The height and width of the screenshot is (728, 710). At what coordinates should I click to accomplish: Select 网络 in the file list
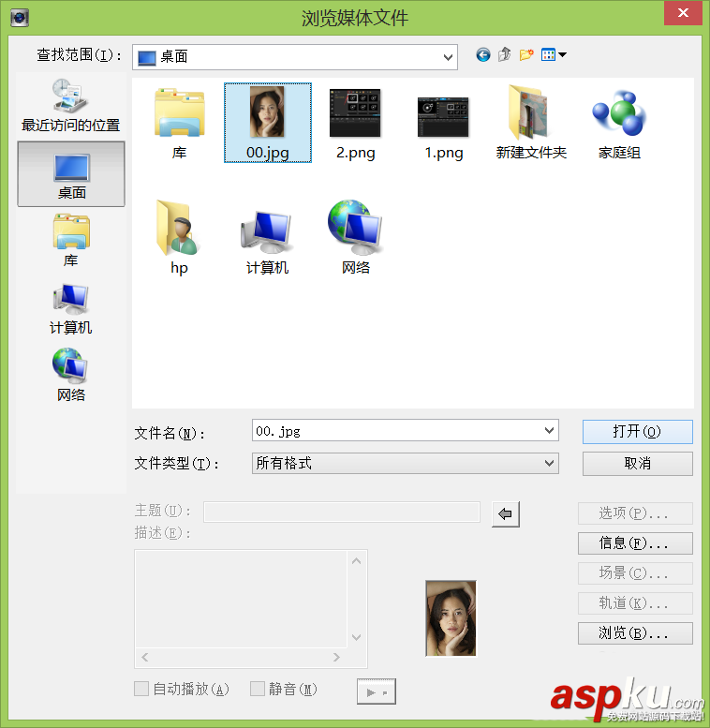click(355, 238)
